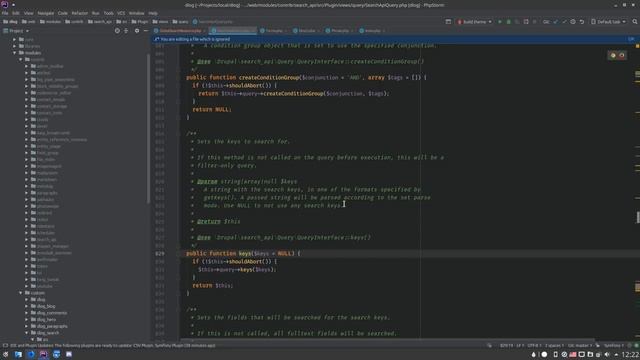Viewport: 640px width, 360px height.
Task: Click the query breadcrumb in navigation bar
Action: 180,22
